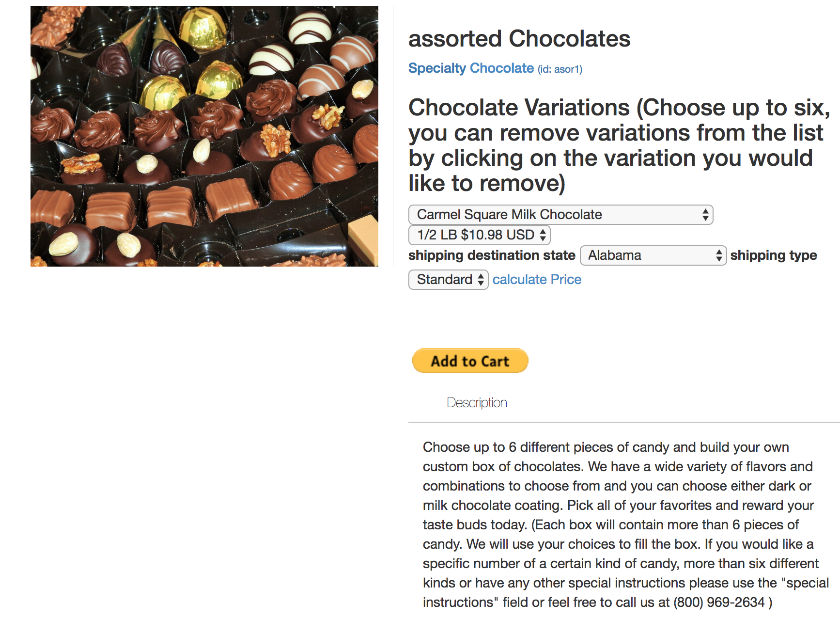Screen dimensions: 840x619
Task: Expand the Carmel Square Milk Chocolate dropdown
Action: point(560,215)
